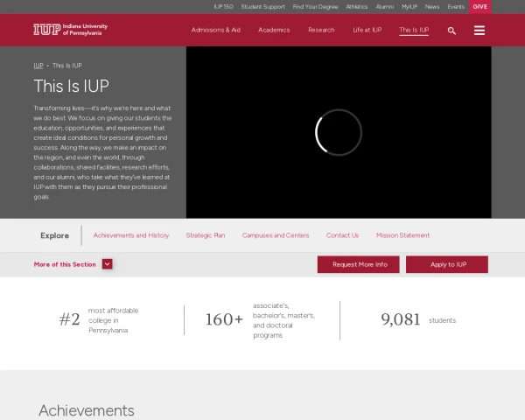525x420 pixels.
Task: Click Request More Info button
Action: (x=358, y=264)
